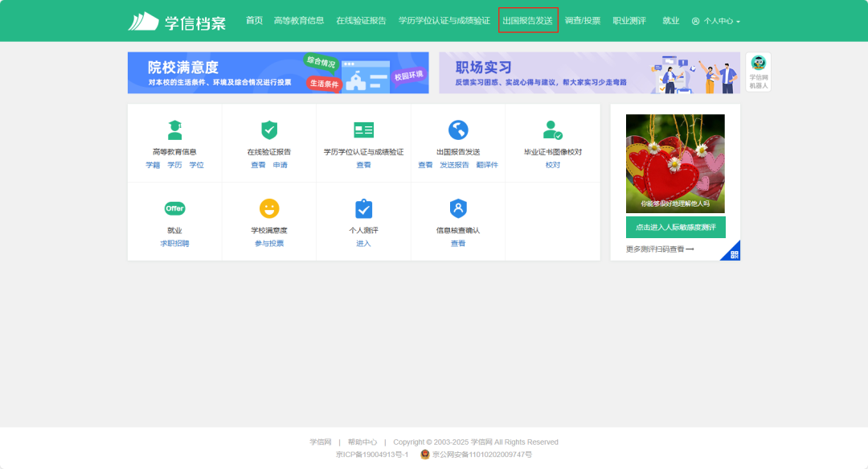The height and width of the screenshot is (469, 868).
Task: Open 调查/投票 in the top navigation
Action: (x=583, y=20)
